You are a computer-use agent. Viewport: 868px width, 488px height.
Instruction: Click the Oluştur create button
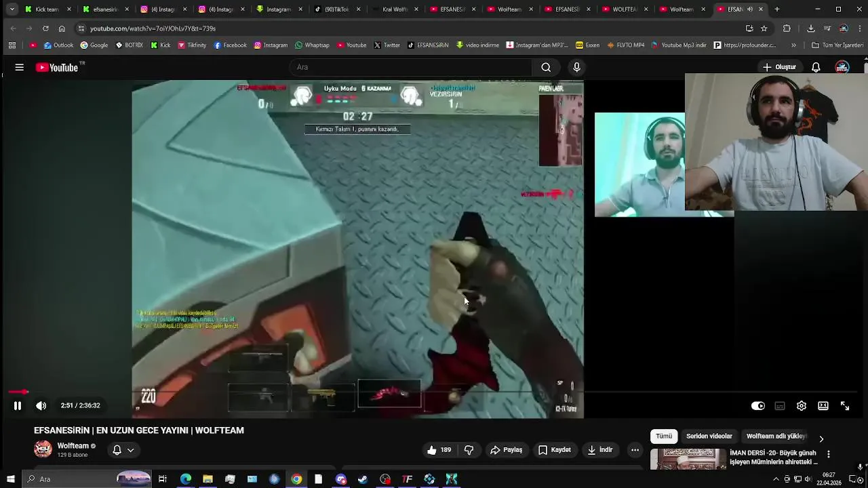pos(778,67)
